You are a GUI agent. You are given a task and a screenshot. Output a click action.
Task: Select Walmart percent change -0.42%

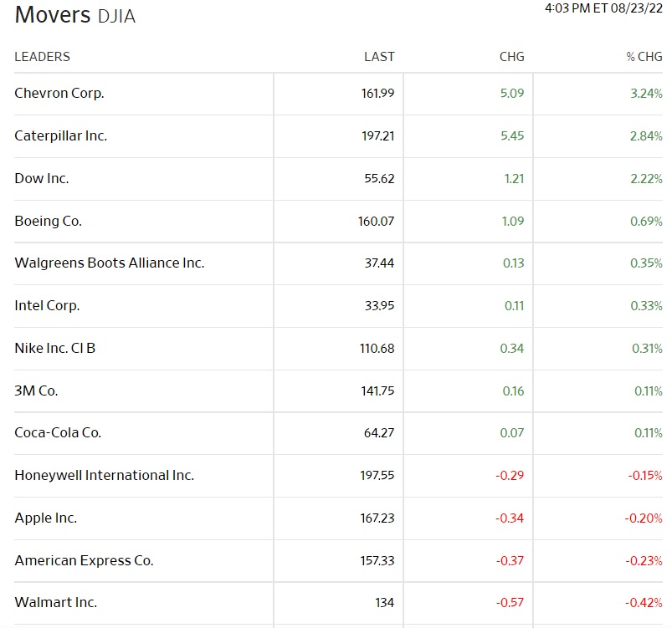click(644, 602)
